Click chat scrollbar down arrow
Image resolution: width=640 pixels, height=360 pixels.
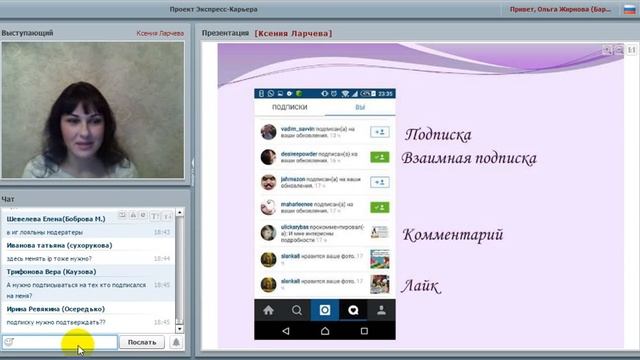(180, 329)
